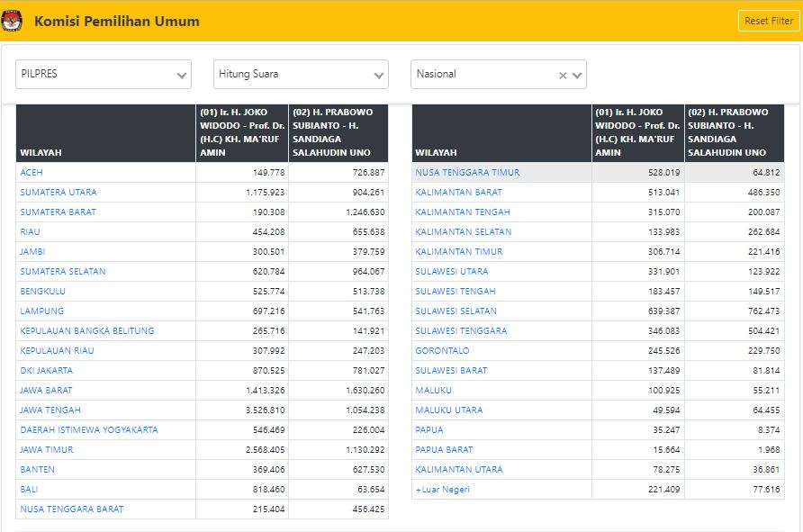
Task: Open the SUMATERA UTARA link
Action: (x=59, y=193)
